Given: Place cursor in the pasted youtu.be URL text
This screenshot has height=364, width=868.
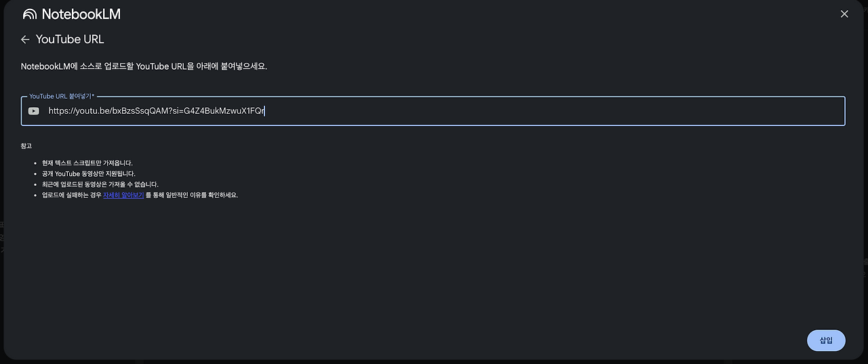Looking at the screenshot, I should point(156,111).
